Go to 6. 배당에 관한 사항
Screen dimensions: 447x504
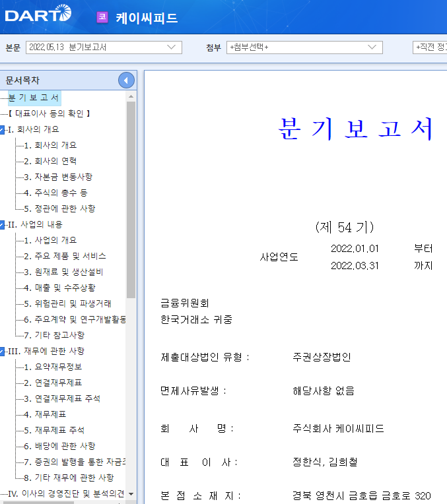click(59, 446)
